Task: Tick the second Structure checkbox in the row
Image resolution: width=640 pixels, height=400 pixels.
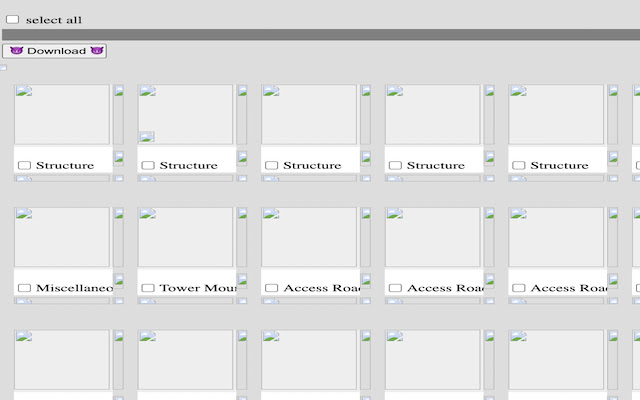Action: tap(148, 165)
